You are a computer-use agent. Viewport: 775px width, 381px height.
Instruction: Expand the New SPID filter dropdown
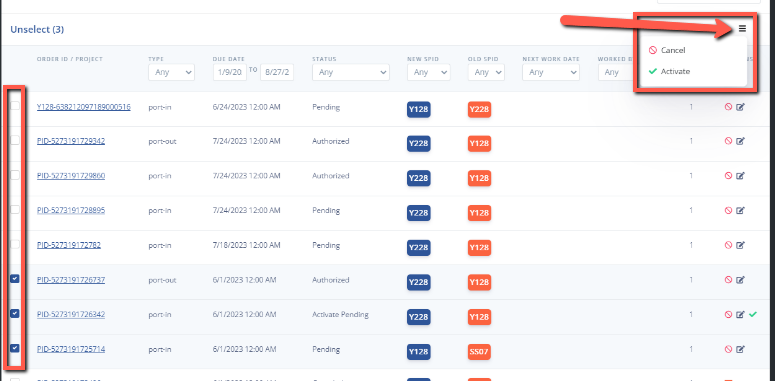[429, 72]
